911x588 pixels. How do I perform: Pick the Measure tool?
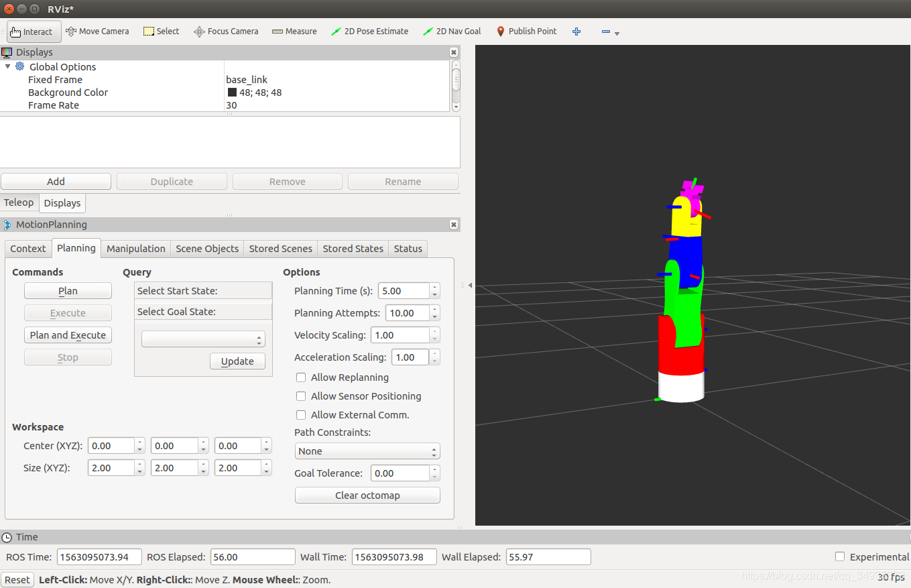tap(294, 32)
